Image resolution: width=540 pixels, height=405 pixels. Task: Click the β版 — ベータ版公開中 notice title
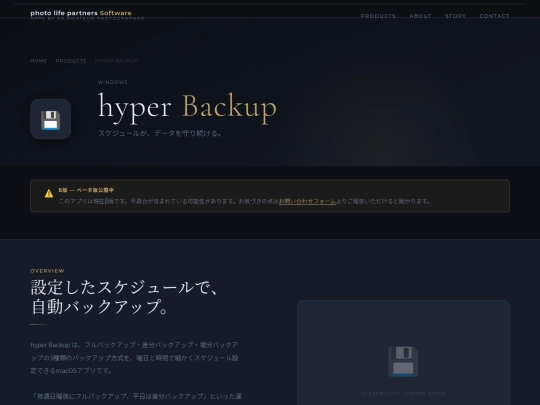tap(86, 190)
